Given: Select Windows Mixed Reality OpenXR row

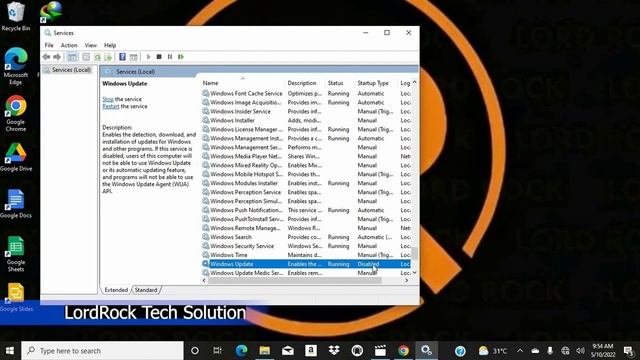Looking at the screenshot, I should click(306, 165).
